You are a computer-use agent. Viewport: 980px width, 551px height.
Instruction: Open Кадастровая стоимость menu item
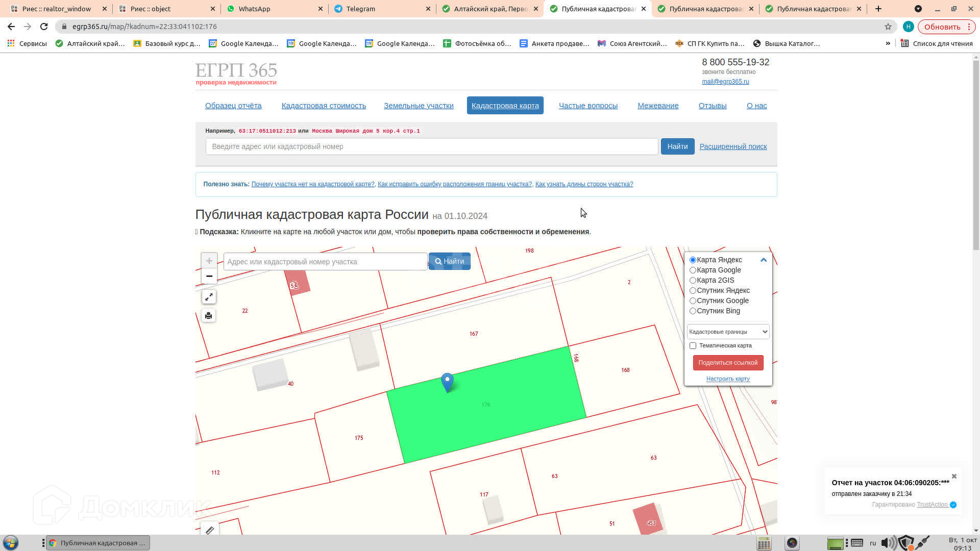[324, 106]
